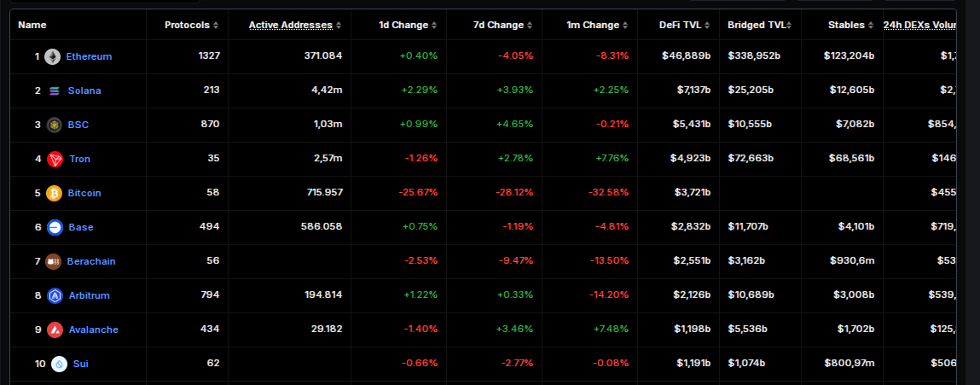Click the Base chain logo icon
This screenshot has height=385, width=980.
pos(55,227)
